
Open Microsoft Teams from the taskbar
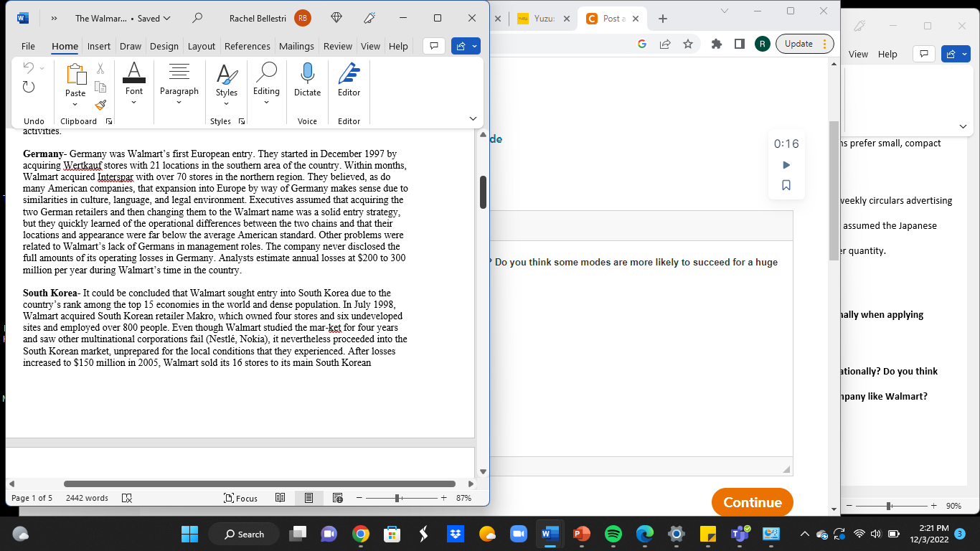(x=740, y=534)
